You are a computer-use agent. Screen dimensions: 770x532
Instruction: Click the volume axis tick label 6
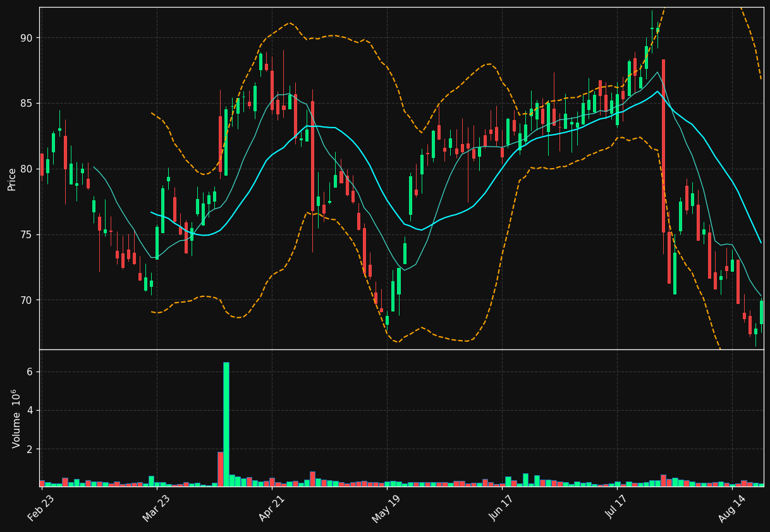click(x=30, y=372)
